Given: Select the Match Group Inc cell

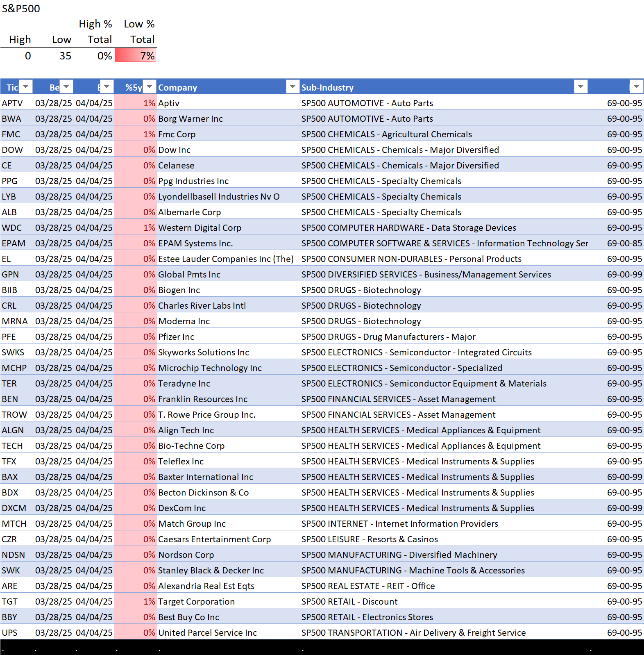Looking at the screenshot, I should click(228, 523).
